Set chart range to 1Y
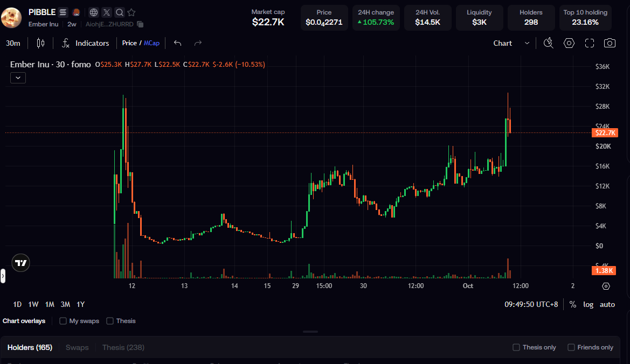Image resolution: width=630 pixels, height=364 pixels. tap(81, 304)
